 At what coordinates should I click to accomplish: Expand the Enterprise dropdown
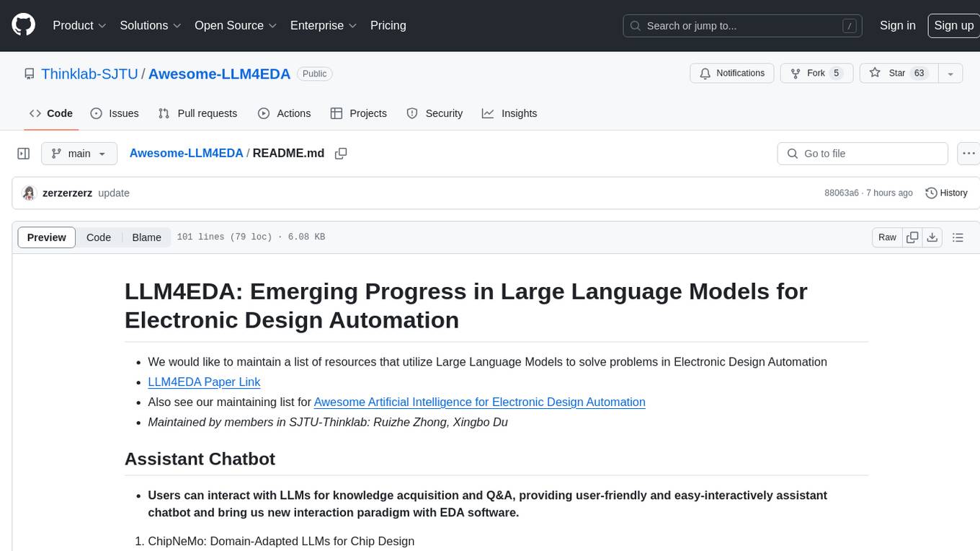324,25
